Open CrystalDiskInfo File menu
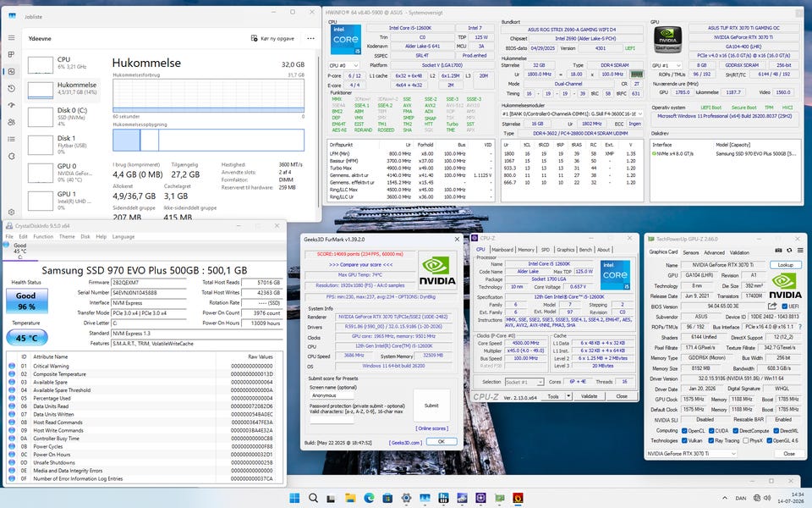This screenshot has width=812, height=508. tap(9, 236)
